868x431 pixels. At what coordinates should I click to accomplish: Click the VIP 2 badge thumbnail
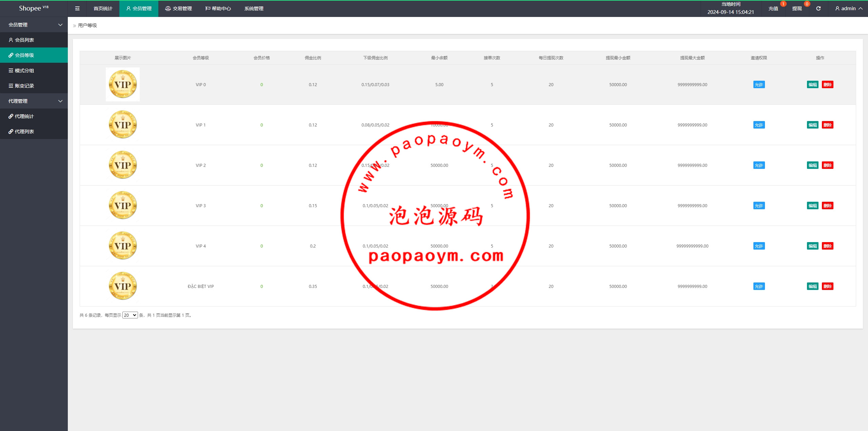click(x=123, y=165)
